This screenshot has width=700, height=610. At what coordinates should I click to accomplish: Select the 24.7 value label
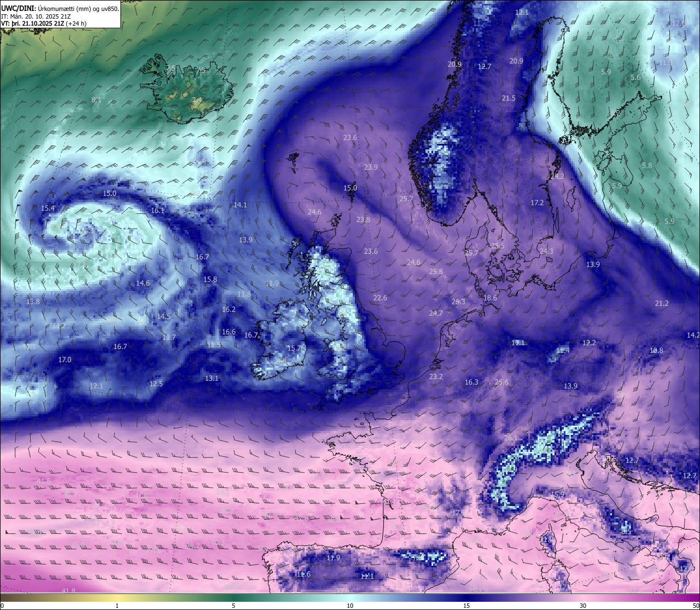pos(436,313)
